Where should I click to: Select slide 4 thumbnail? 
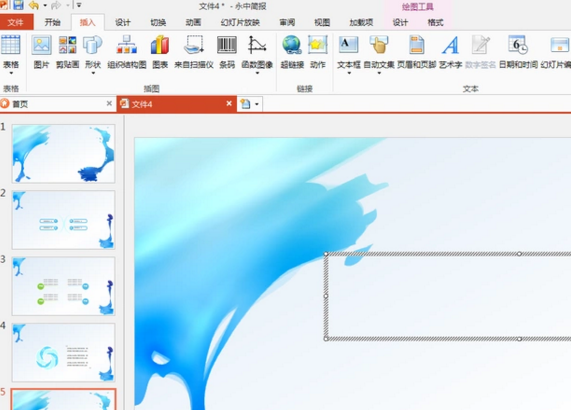coord(63,352)
